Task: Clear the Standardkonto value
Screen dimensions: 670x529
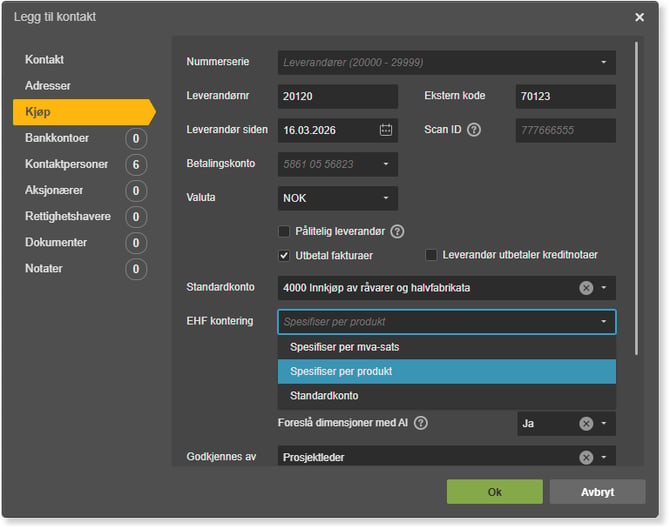Action: point(586,288)
